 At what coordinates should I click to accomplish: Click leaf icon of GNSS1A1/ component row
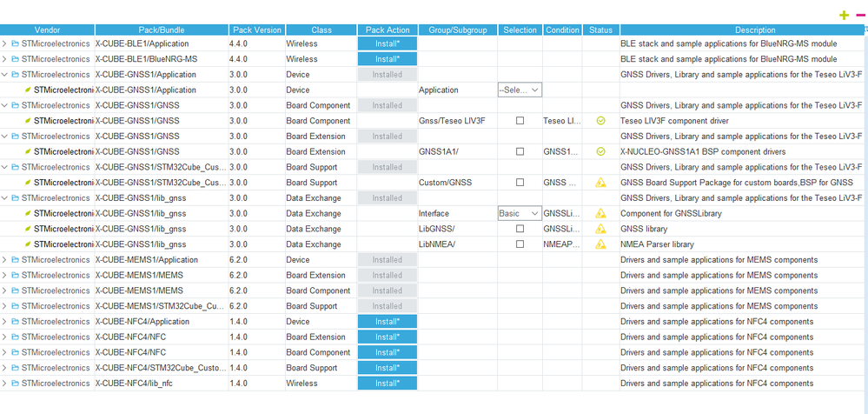point(28,152)
